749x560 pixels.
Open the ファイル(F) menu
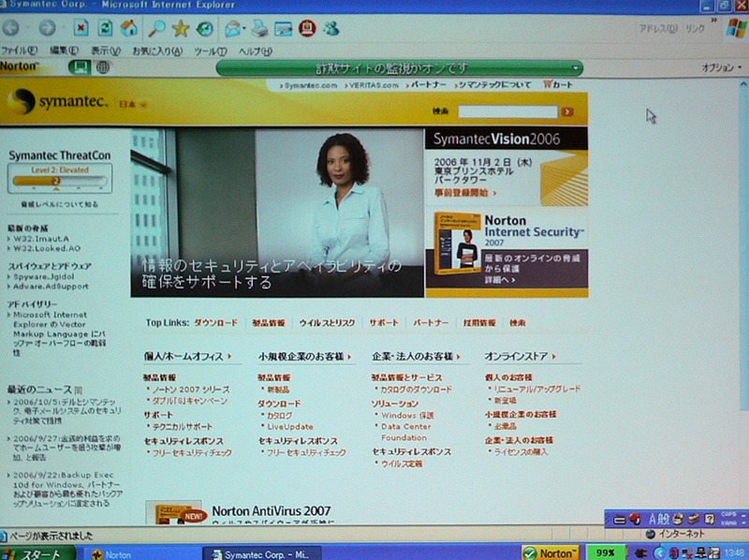coord(19,51)
